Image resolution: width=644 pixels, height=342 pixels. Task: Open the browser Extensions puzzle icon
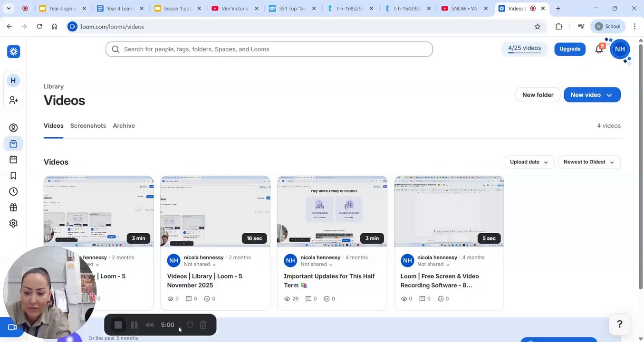(x=559, y=27)
